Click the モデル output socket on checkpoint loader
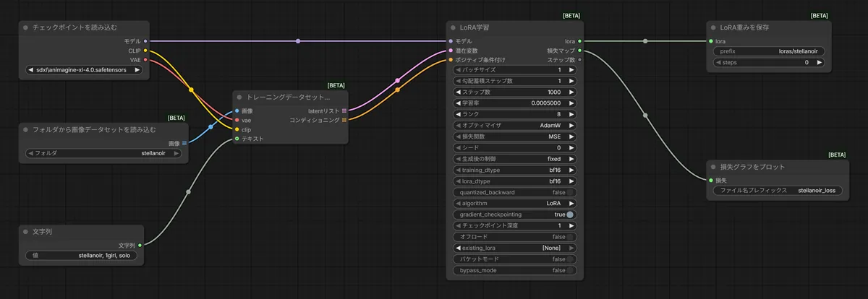 pyautogui.click(x=145, y=41)
